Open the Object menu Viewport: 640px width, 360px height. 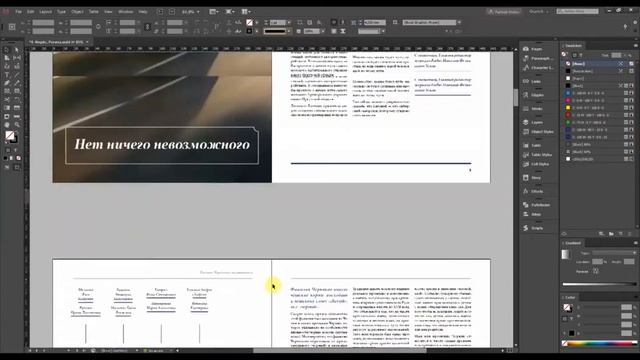[x=77, y=12]
